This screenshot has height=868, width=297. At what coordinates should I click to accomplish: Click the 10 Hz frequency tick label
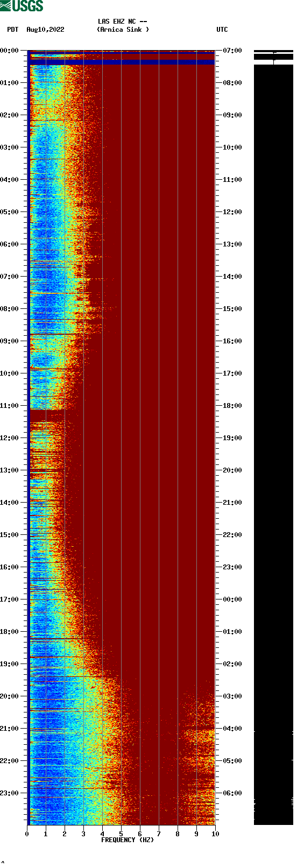[215, 834]
